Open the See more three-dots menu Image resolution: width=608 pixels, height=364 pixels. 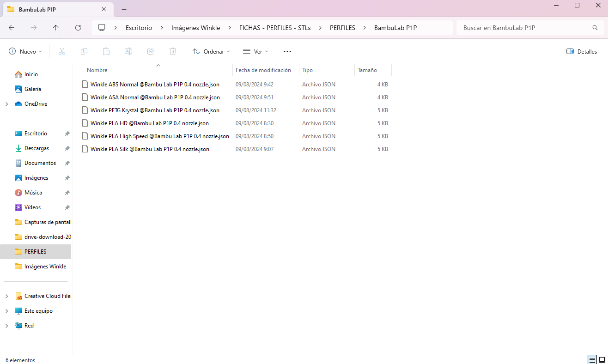(x=287, y=51)
